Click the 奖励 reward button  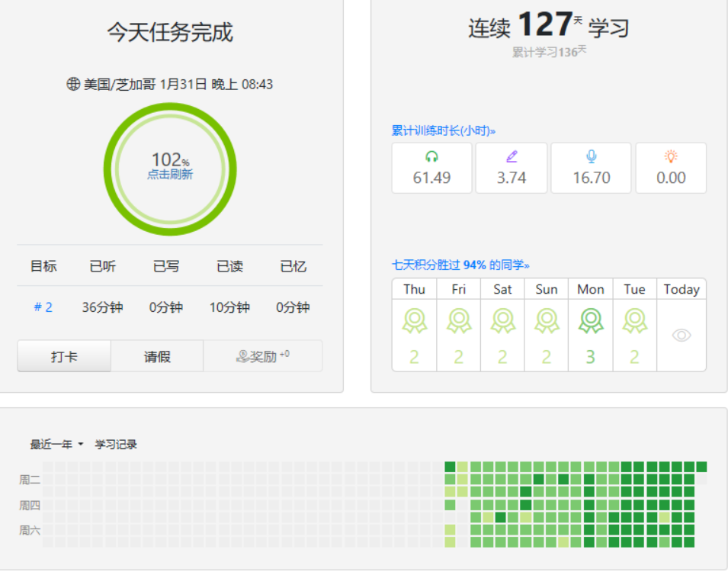pyautogui.click(x=262, y=356)
